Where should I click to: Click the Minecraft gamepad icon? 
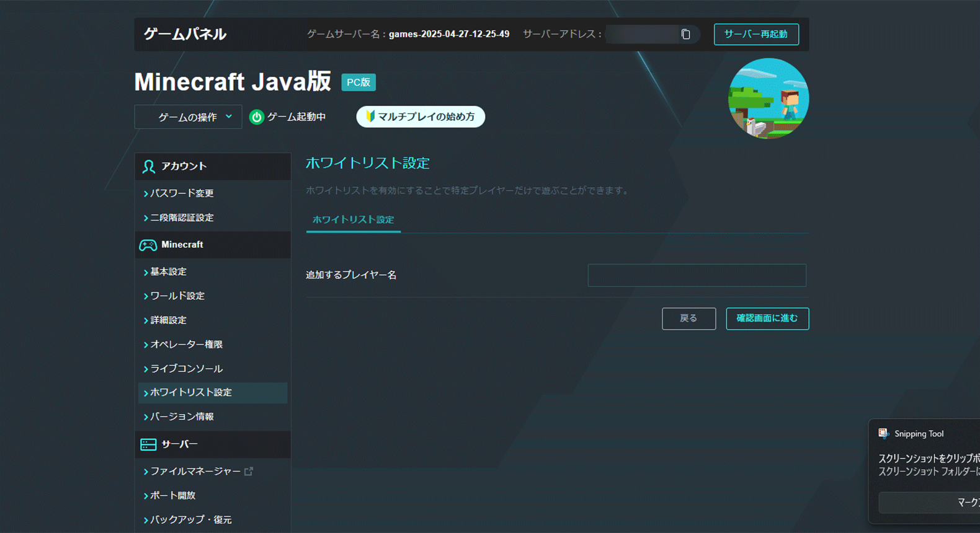148,245
